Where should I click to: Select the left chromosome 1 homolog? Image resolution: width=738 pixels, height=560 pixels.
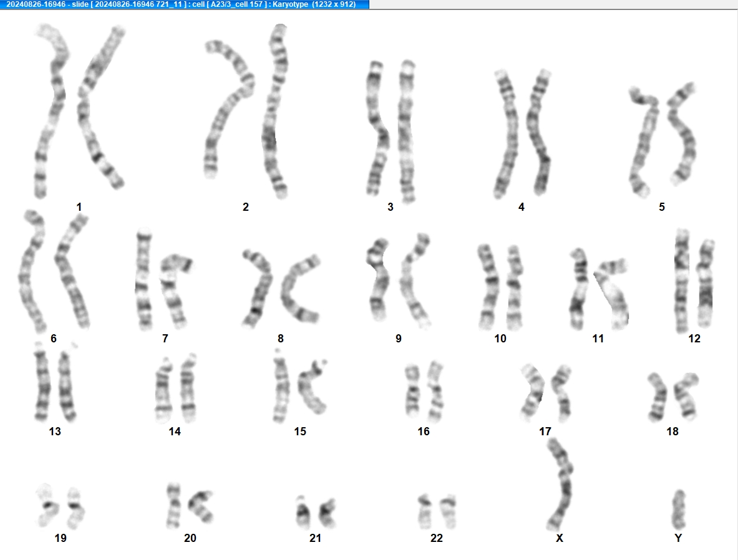51,110
